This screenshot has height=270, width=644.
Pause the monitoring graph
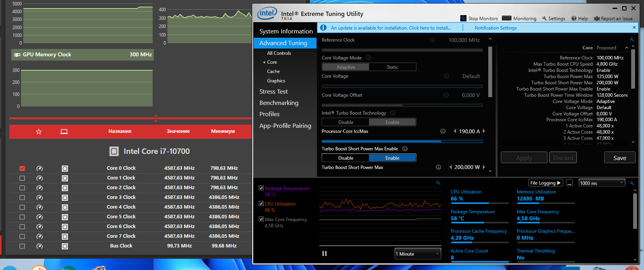[x=324, y=254]
